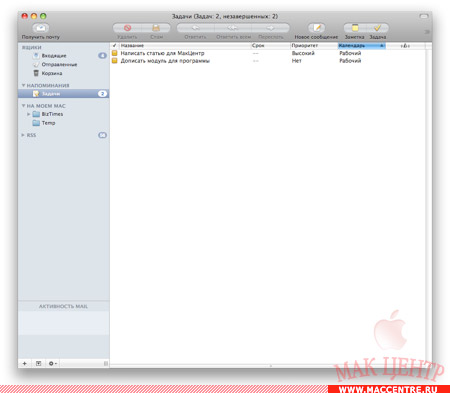The width and height of the screenshot is (450, 393).
Task: Select task Написать статью для МакЦентр
Action: pos(162,53)
